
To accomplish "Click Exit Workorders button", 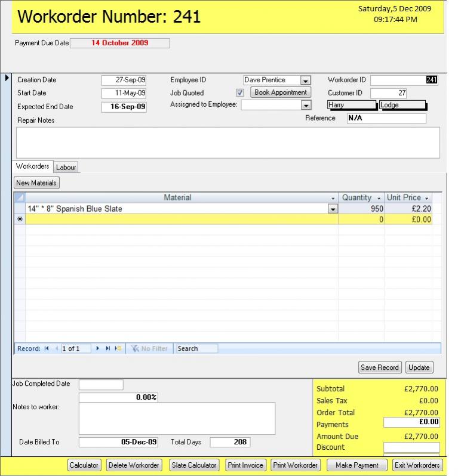I will [x=417, y=465].
